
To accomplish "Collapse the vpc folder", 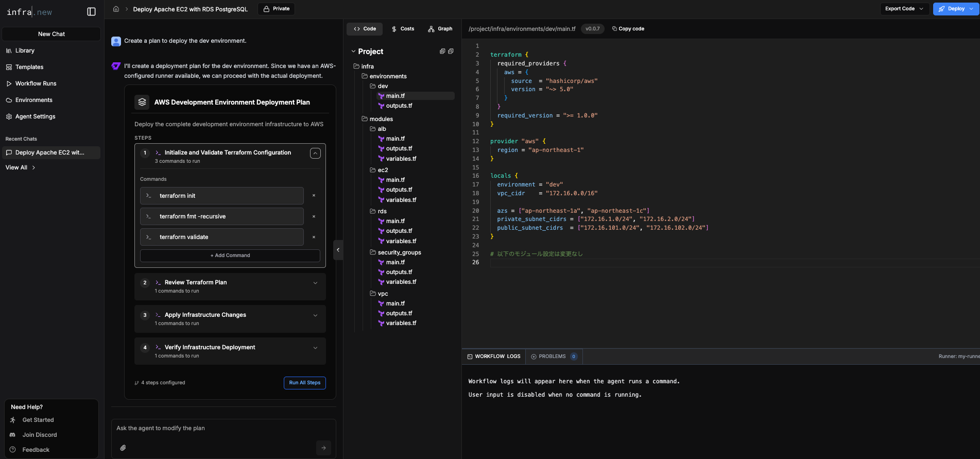I will 379,294.
